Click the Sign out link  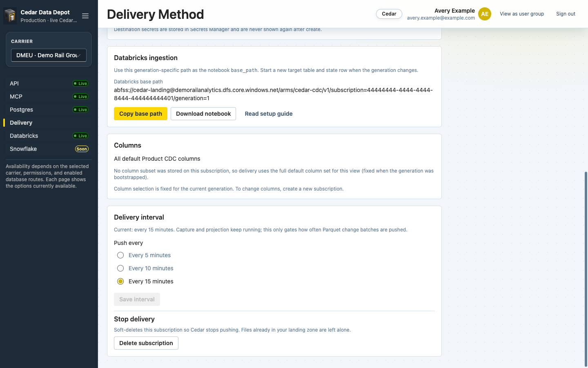[x=566, y=14]
